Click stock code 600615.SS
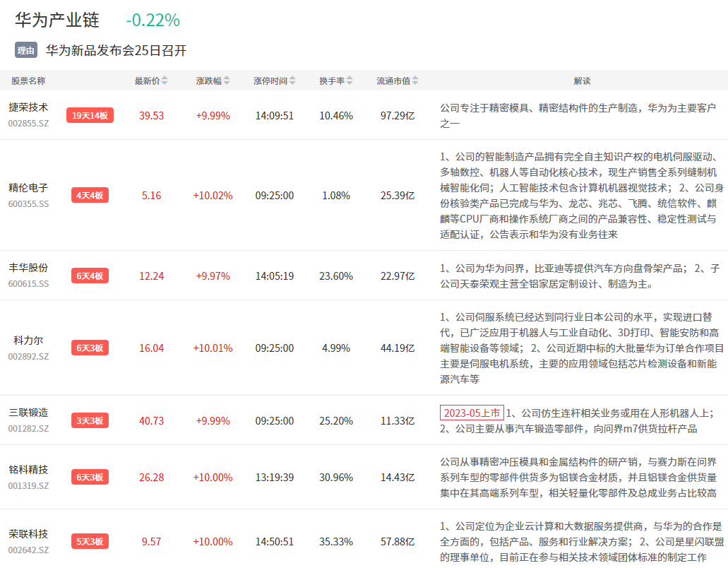Viewport: 728px width, 568px height. 28,284
